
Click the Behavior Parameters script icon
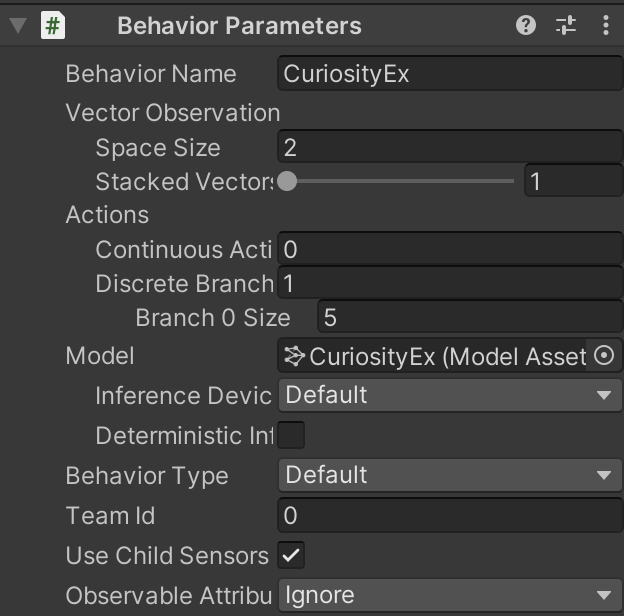53,26
